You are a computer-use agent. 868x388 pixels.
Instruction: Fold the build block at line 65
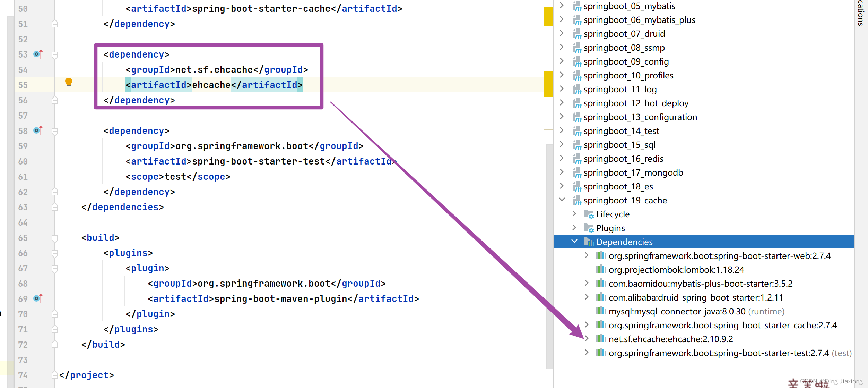click(x=55, y=238)
